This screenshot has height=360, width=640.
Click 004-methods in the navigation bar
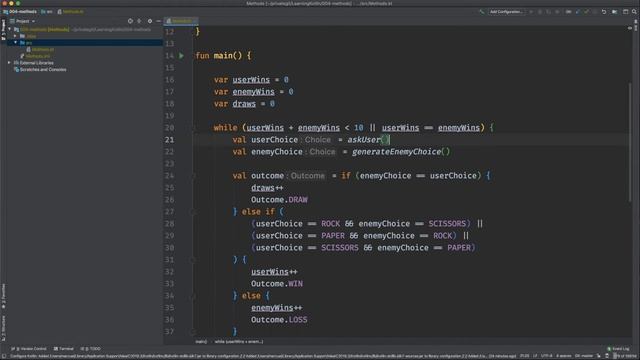pyautogui.click(x=20, y=12)
